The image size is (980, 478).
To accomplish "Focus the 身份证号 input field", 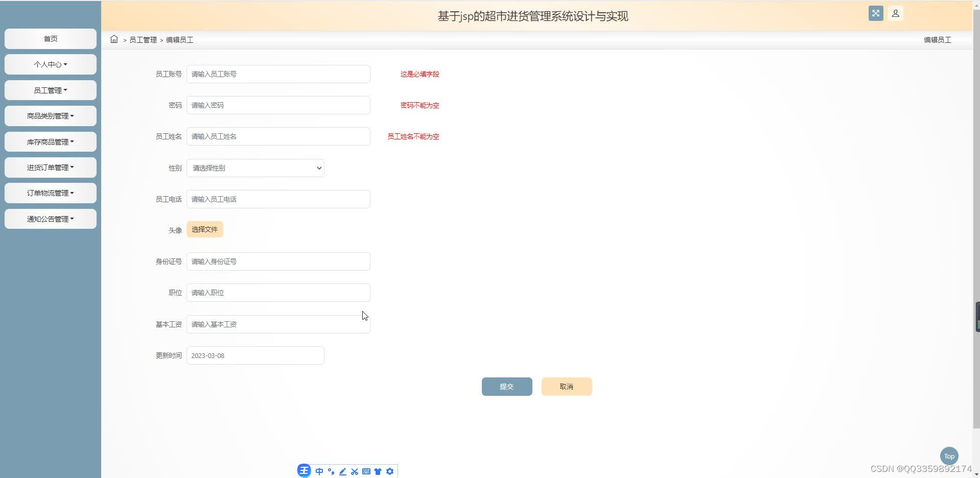I will click(278, 261).
